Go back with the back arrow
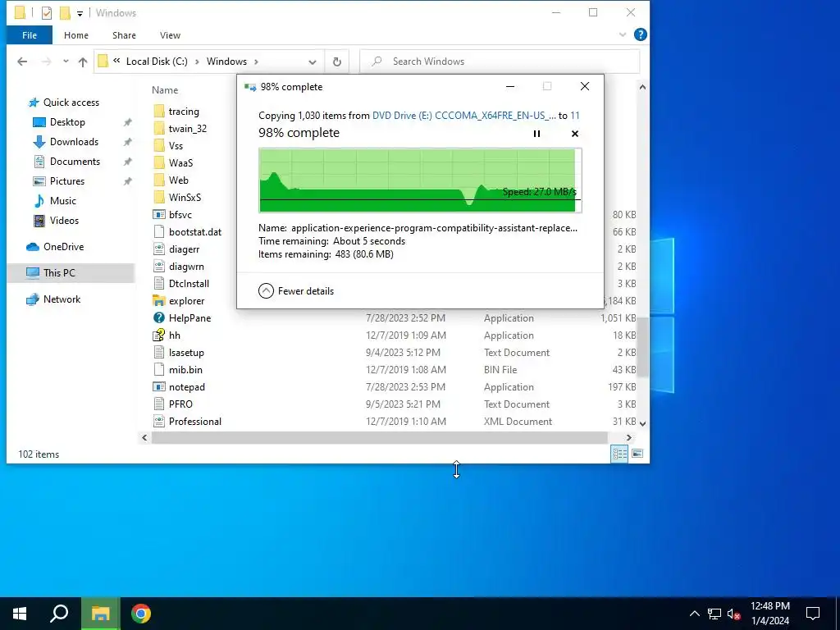Image resolution: width=840 pixels, height=630 pixels. tap(22, 62)
